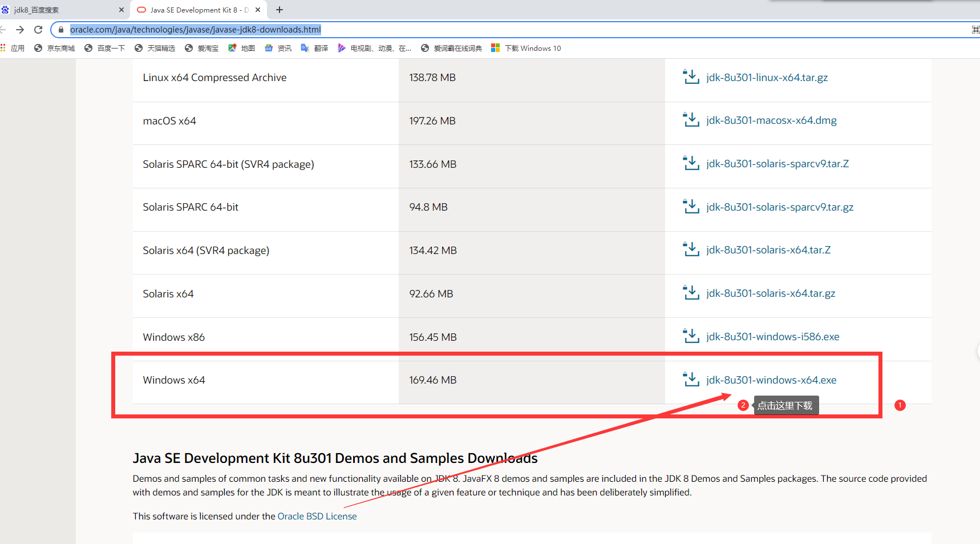Open the Oracle BSD License link
This screenshot has width=980, height=544.
317,516
